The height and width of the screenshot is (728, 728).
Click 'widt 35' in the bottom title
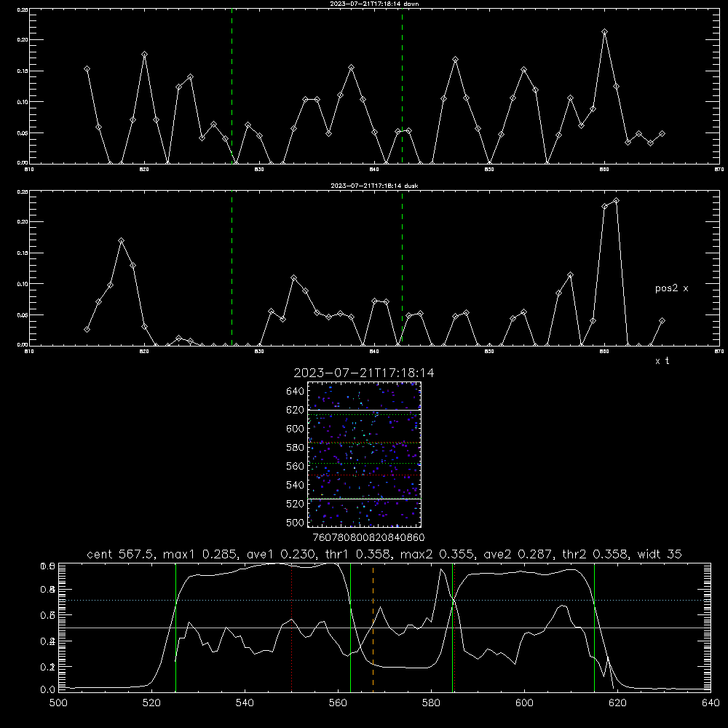[660, 554]
